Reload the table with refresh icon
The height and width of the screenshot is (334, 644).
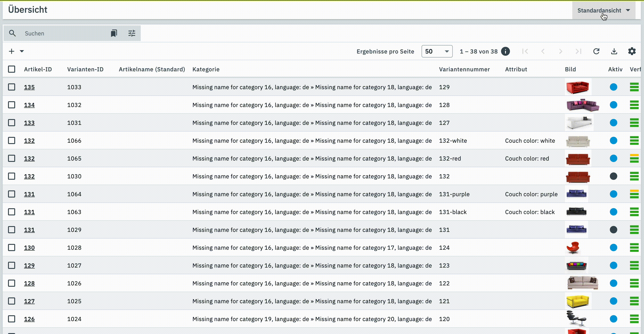tap(596, 51)
